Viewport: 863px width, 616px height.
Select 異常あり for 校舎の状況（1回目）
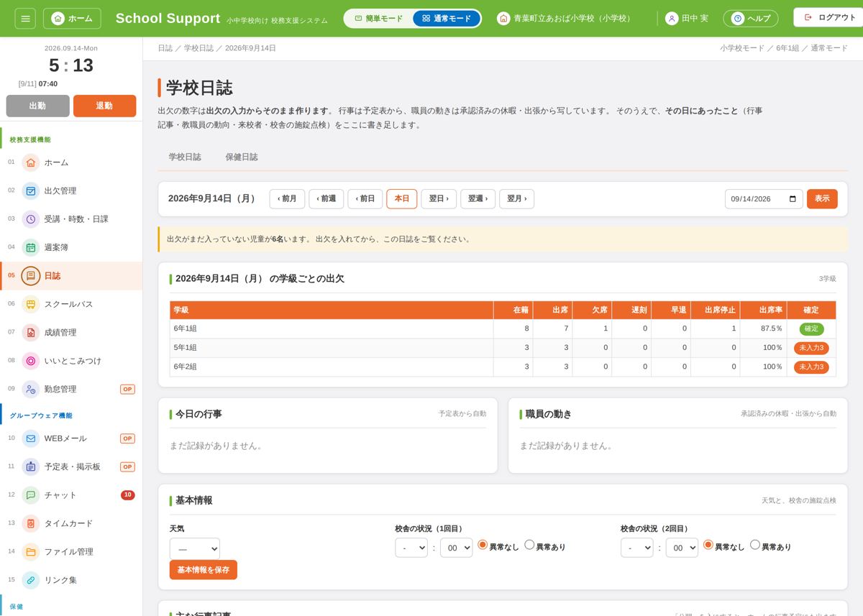(x=529, y=545)
